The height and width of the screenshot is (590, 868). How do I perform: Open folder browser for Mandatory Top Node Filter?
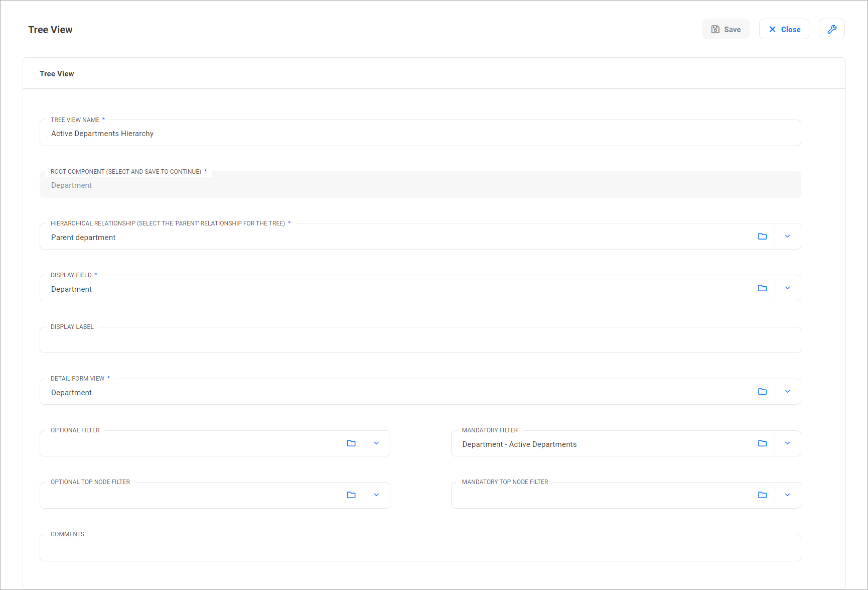coord(762,495)
